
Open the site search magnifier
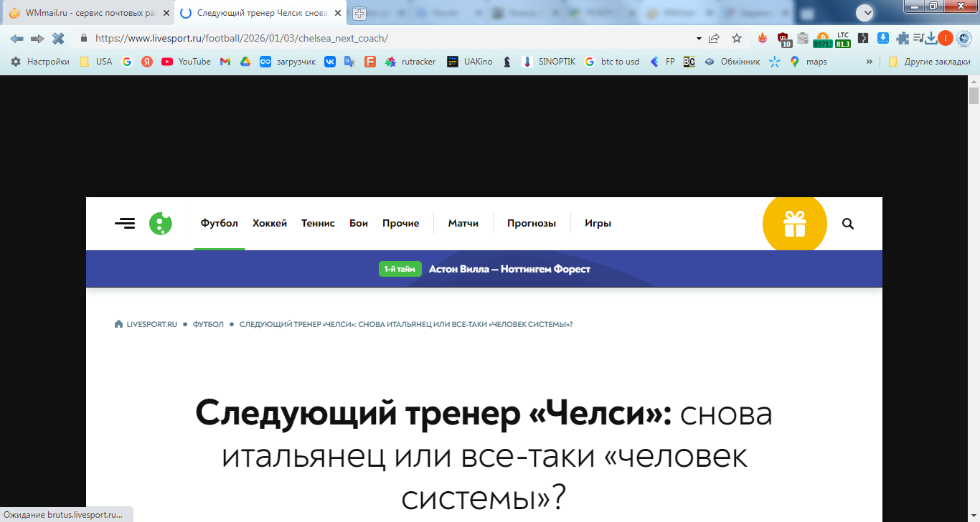(848, 224)
